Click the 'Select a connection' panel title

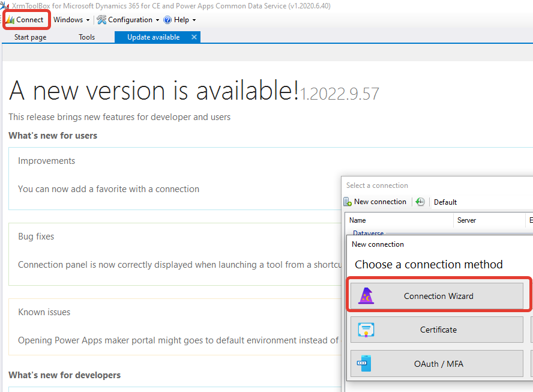(x=377, y=185)
